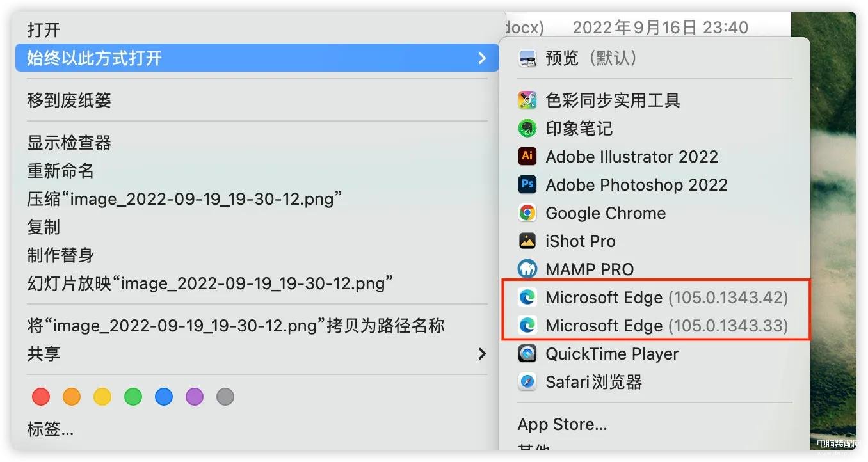
Task: Select 预览 (默认) in the submenu
Action: [x=655, y=58]
